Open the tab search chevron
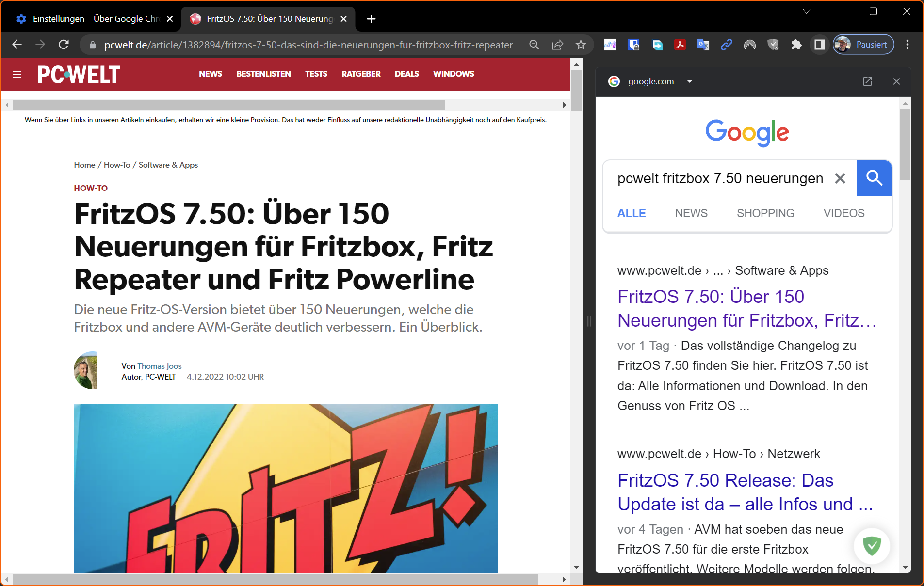 click(x=806, y=11)
